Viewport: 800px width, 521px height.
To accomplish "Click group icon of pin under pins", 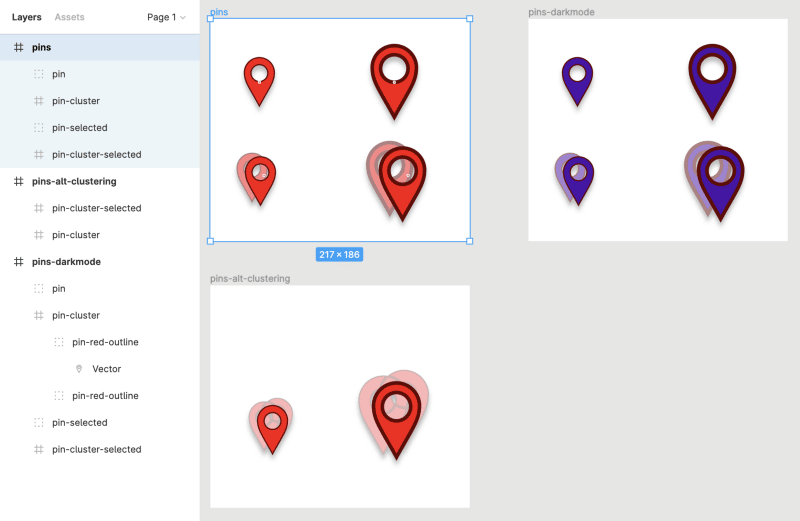I will (x=39, y=74).
